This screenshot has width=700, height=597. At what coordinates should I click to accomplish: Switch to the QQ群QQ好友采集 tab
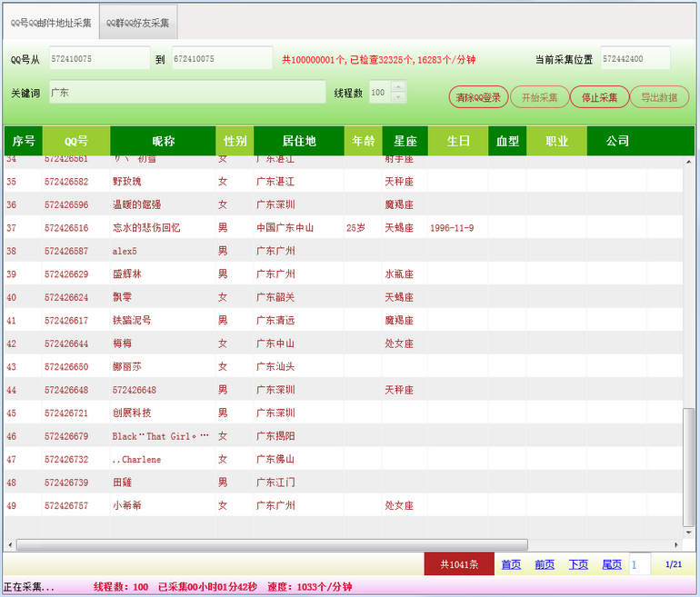(138, 22)
